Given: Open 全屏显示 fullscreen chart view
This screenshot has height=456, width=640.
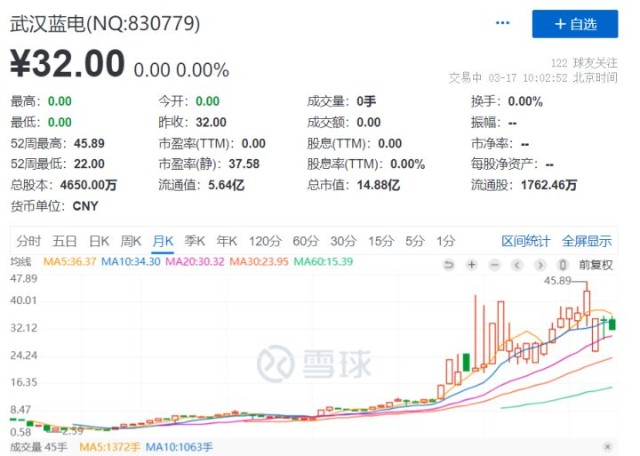Looking at the screenshot, I should click(587, 241).
